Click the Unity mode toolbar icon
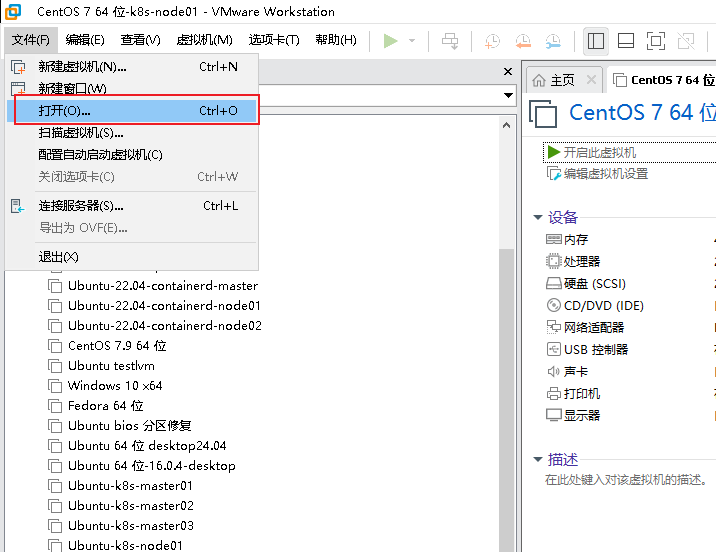 point(686,41)
